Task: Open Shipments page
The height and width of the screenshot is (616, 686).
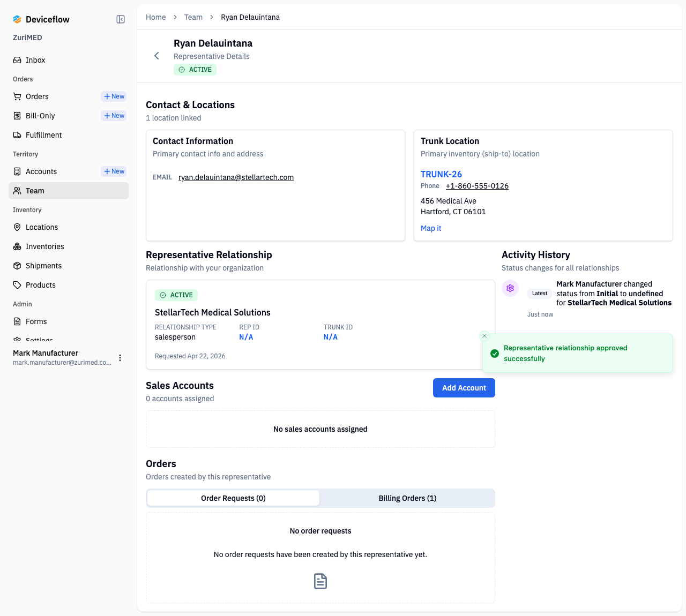Action: coord(69,266)
